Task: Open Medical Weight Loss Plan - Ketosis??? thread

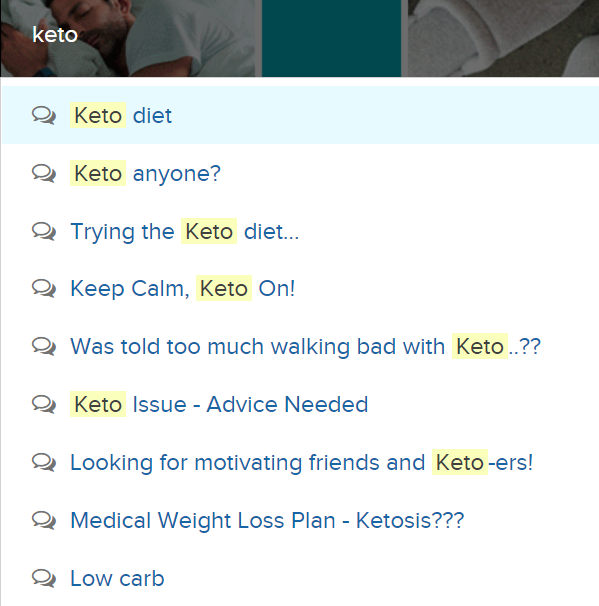Action: 267,520
